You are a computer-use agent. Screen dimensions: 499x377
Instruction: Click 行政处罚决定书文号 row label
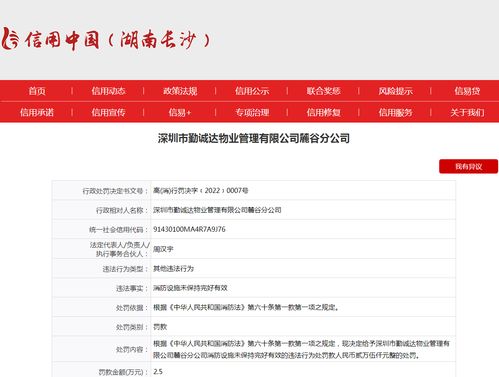pyautogui.click(x=115, y=191)
